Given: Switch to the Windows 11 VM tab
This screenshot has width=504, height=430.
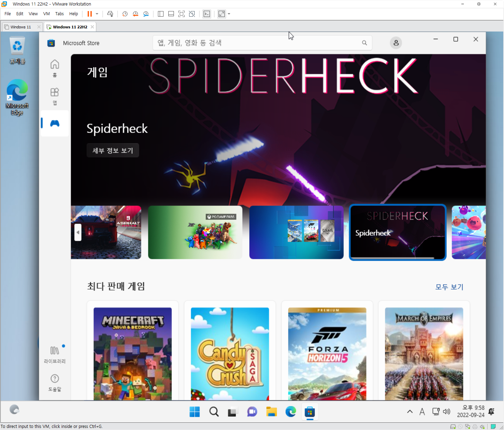Looking at the screenshot, I should click(20, 27).
